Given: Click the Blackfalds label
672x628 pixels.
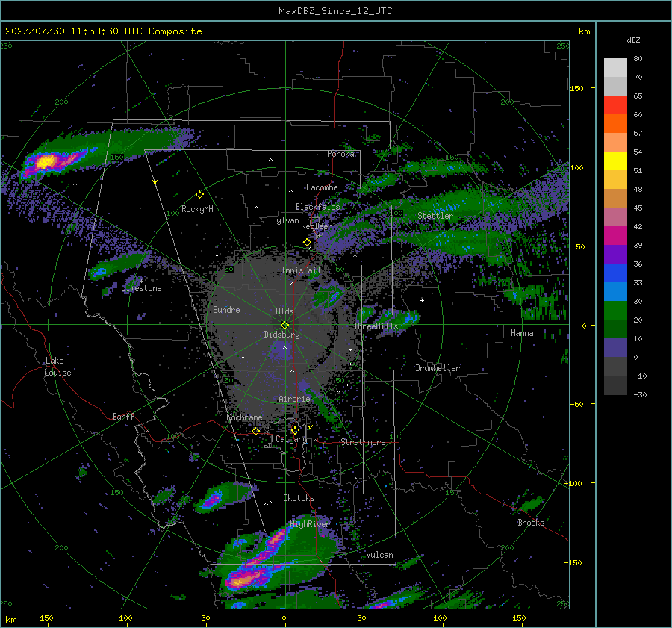Looking at the screenshot, I should 317,207.
